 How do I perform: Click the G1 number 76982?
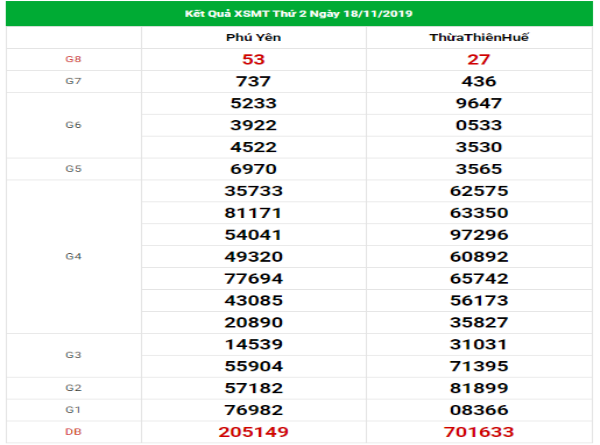[x=253, y=410]
